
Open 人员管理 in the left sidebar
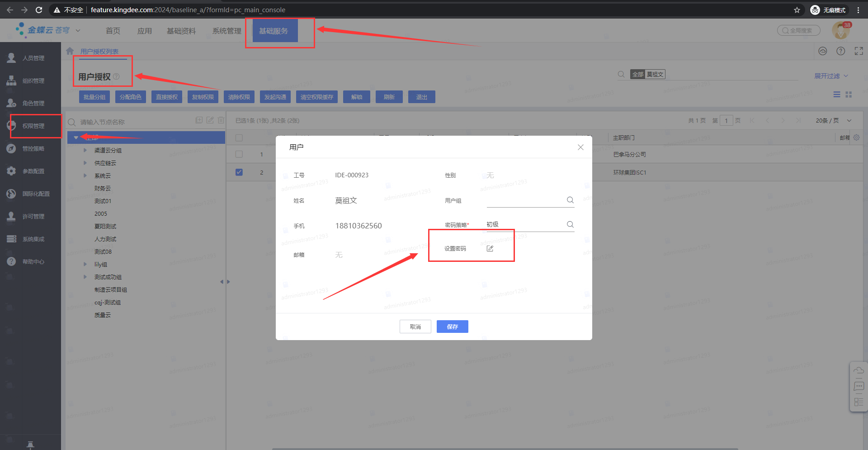[x=30, y=58]
